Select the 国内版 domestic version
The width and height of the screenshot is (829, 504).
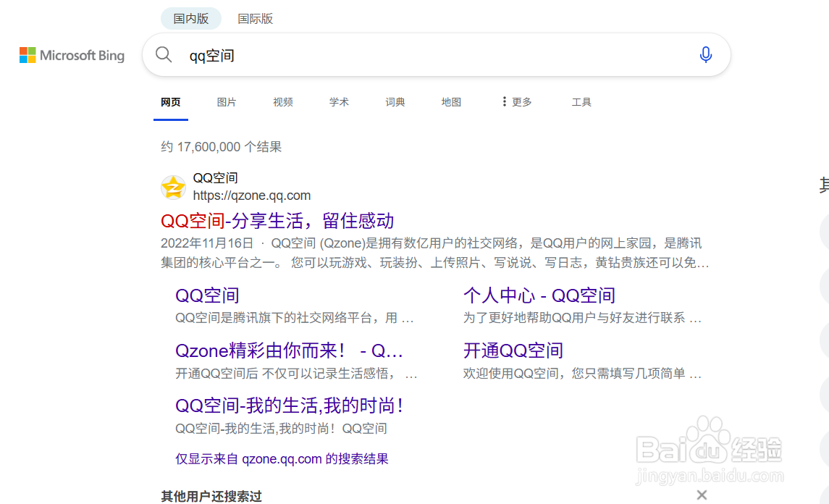point(190,18)
